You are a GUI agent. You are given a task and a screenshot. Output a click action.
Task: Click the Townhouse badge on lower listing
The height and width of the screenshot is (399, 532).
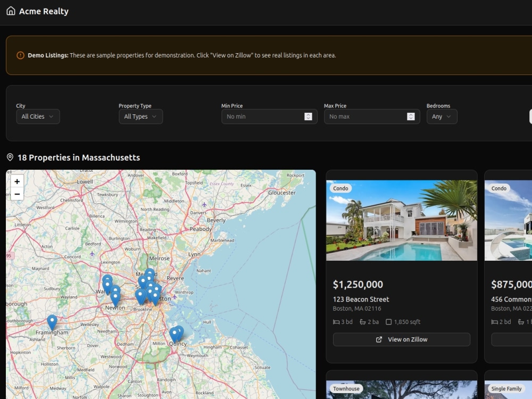coord(346,388)
